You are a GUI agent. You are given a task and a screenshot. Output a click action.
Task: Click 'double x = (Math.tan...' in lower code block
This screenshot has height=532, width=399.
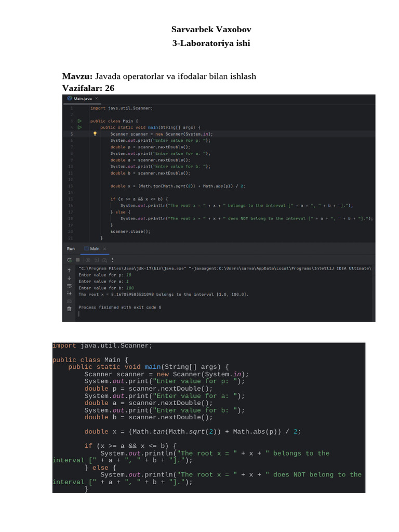click(192, 432)
